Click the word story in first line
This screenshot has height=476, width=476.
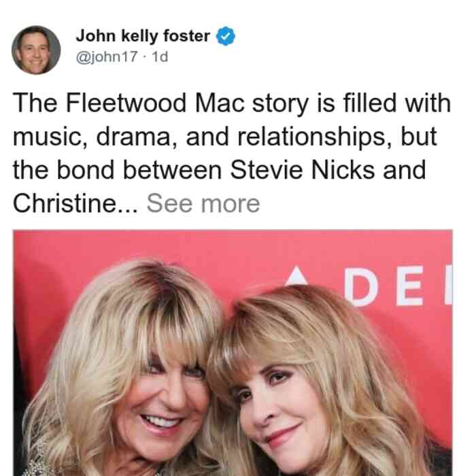click(x=280, y=104)
